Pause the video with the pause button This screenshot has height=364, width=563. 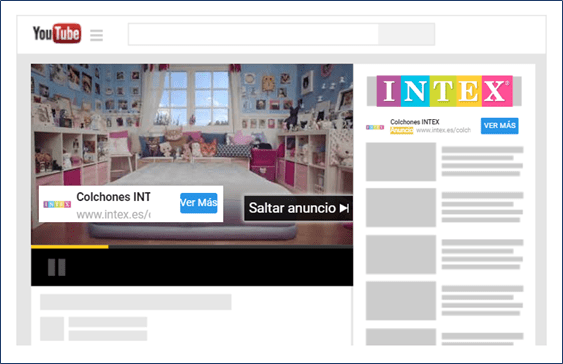(x=57, y=267)
